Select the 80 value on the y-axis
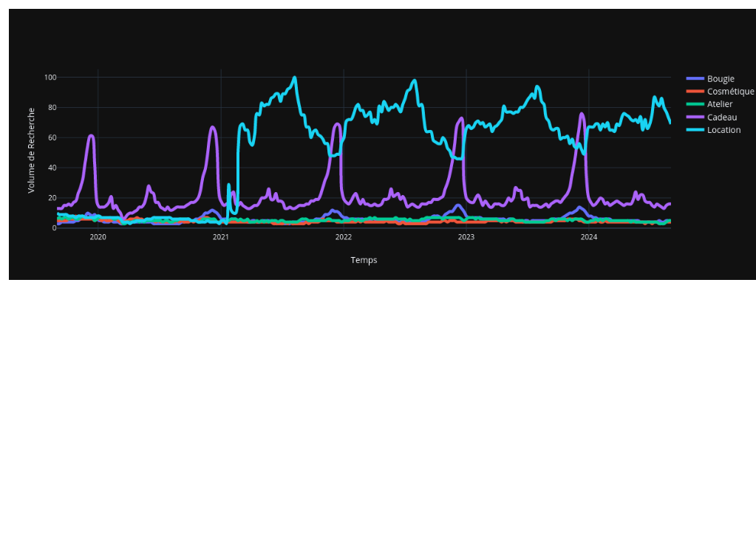Screen dimensions: 756x548 point(52,108)
